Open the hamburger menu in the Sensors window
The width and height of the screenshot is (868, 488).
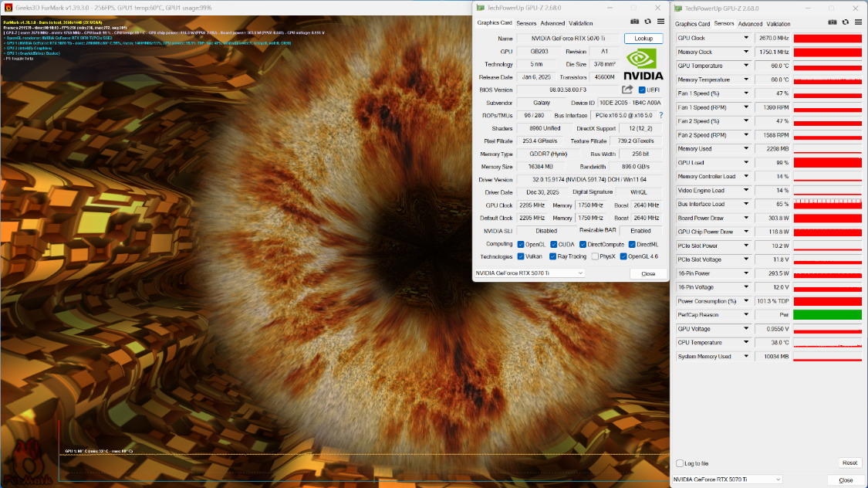[859, 22]
